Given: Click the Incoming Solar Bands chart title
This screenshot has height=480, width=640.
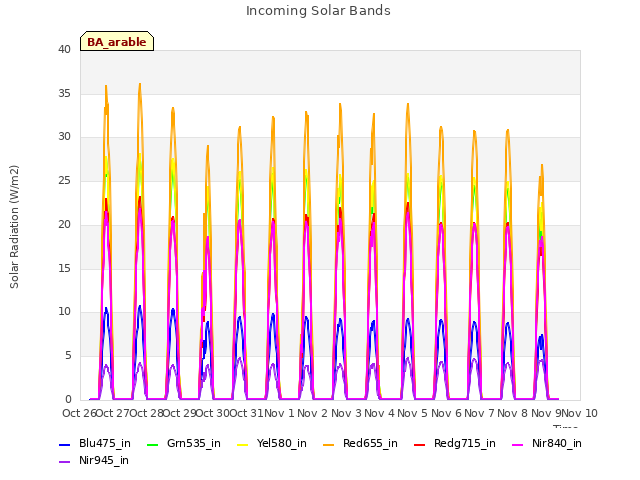Looking at the screenshot, I should click(318, 11).
